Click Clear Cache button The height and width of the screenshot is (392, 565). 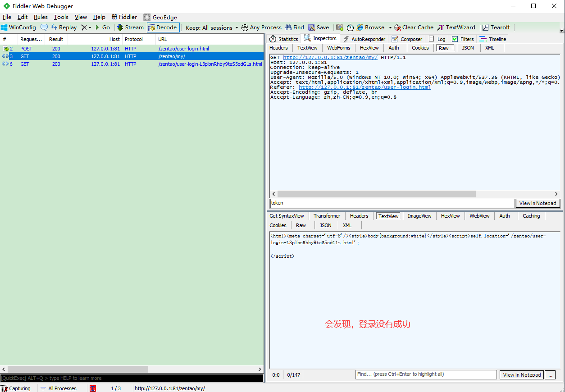point(414,27)
